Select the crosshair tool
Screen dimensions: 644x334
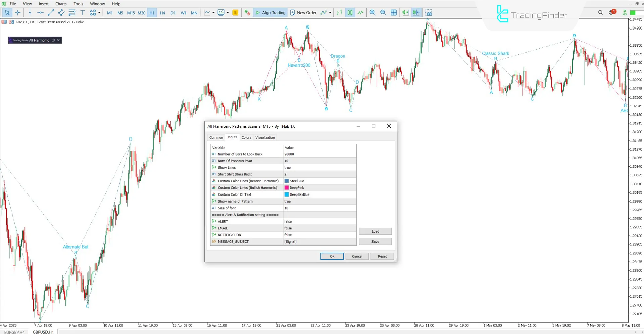pyautogui.click(x=18, y=13)
